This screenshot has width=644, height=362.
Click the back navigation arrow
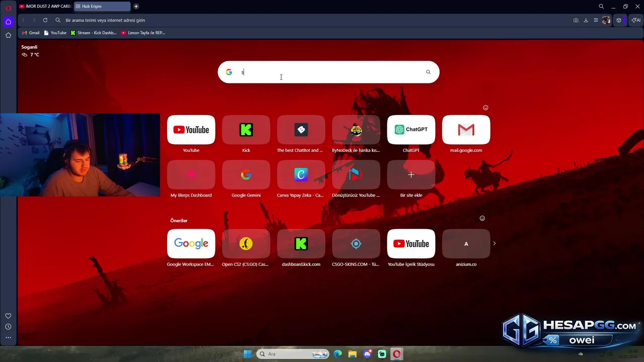click(x=23, y=20)
